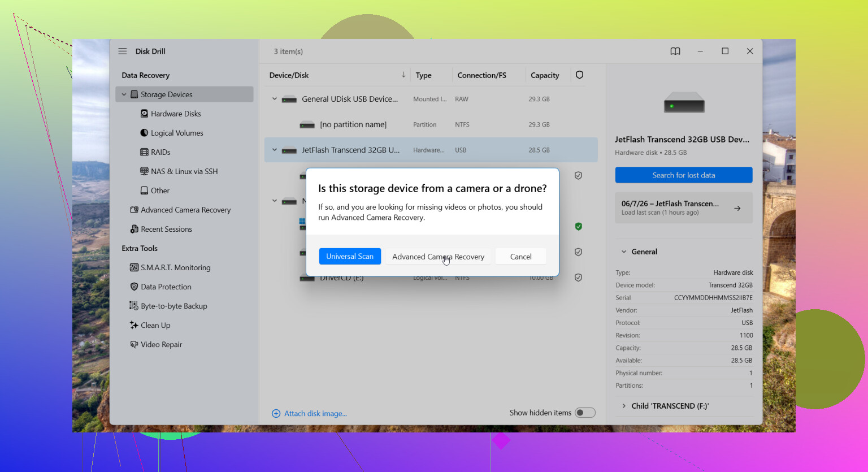Click the Video Repair icon

pos(134,344)
